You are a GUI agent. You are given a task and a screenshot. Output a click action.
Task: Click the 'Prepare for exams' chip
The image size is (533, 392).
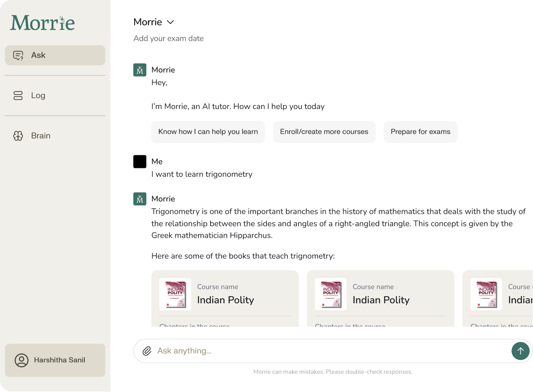[x=420, y=132]
